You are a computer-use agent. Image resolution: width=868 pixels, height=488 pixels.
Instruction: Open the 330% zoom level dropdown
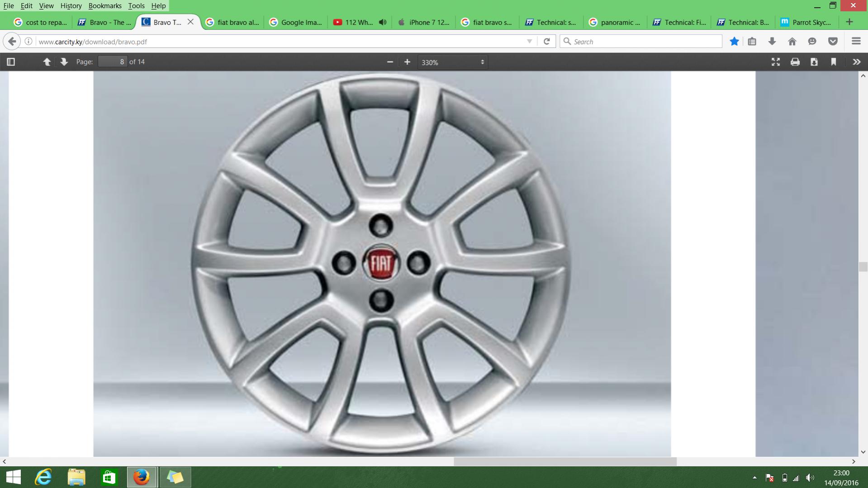[452, 62]
